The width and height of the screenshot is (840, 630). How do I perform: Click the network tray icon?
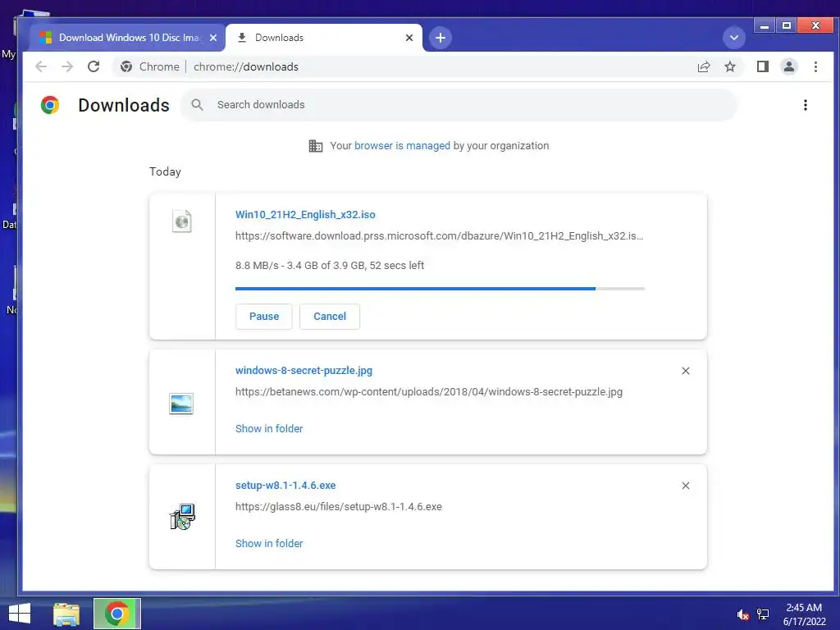(x=763, y=614)
